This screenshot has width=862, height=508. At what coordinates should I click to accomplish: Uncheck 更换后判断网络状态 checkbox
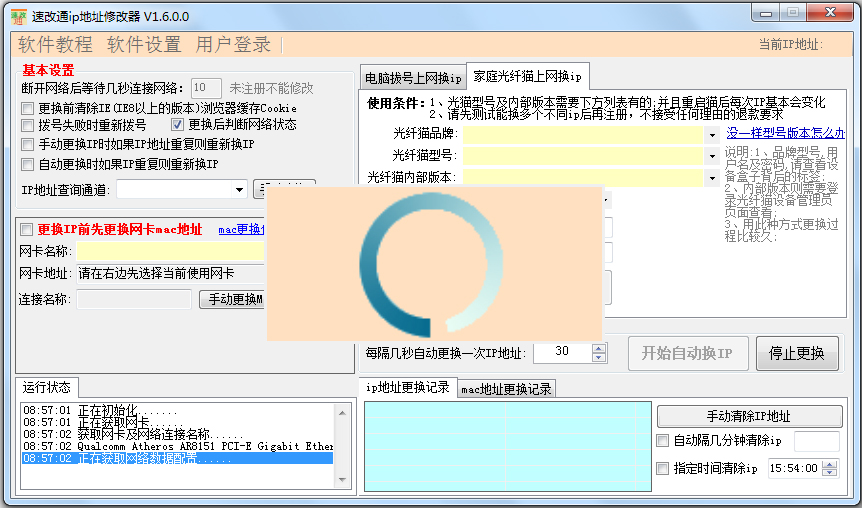click(x=177, y=125)
